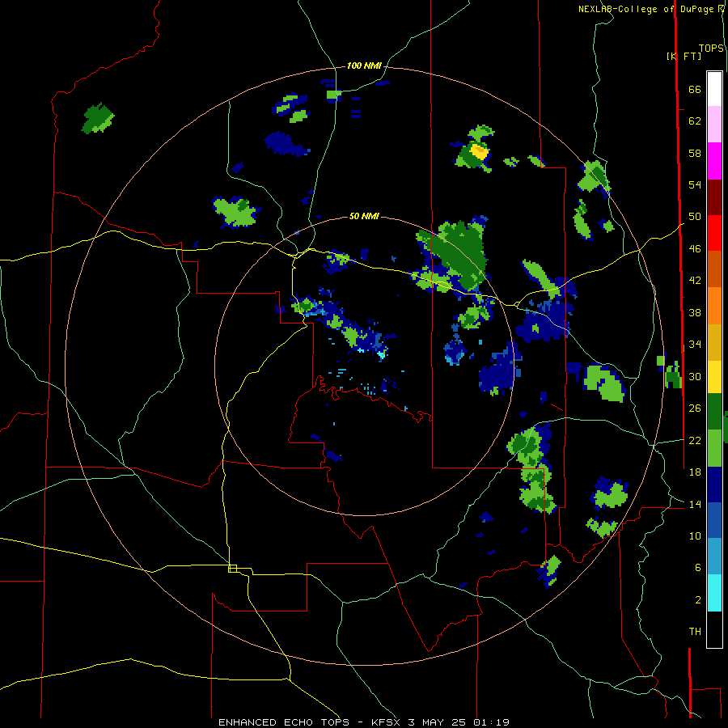Select the gold swatch beside 34
Image resolution: width=728 pixels, height=728 pixels.
pos(714,342)
